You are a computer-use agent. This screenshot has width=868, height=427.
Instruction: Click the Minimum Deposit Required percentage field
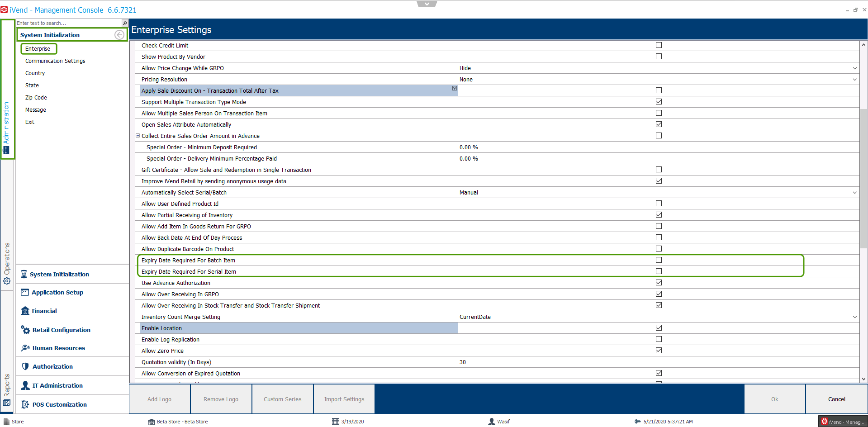tap(658, 147)
